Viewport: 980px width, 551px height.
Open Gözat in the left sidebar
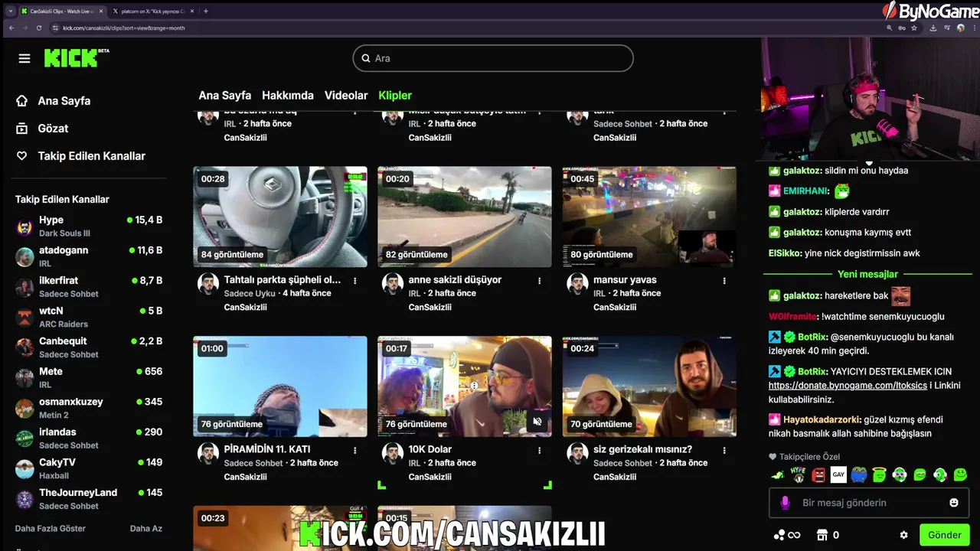click(53, 129)
